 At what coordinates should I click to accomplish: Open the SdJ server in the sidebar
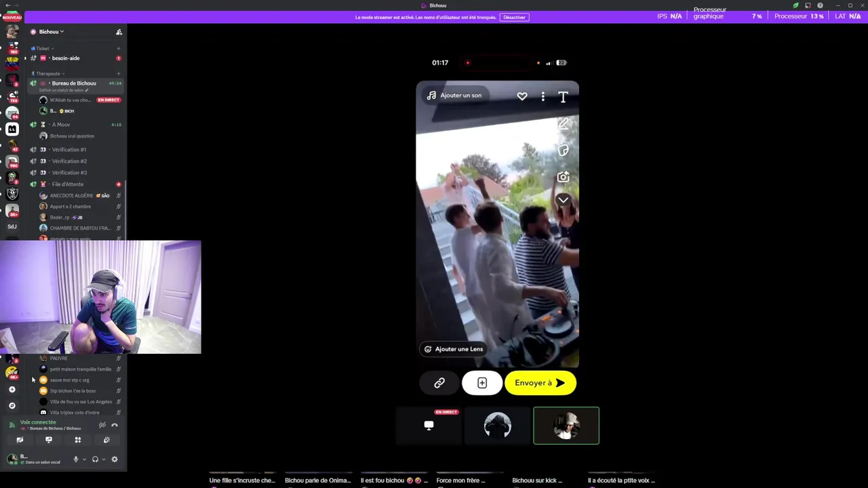tap(12, 226)
